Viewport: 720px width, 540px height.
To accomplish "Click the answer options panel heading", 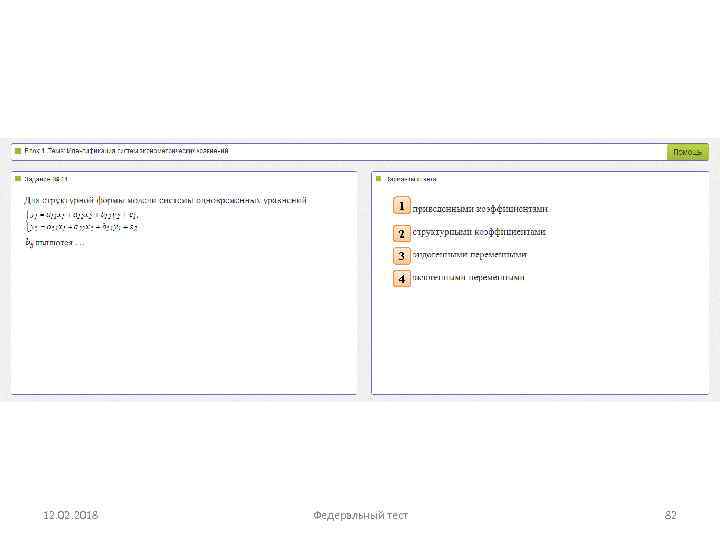I will [410, 179].
